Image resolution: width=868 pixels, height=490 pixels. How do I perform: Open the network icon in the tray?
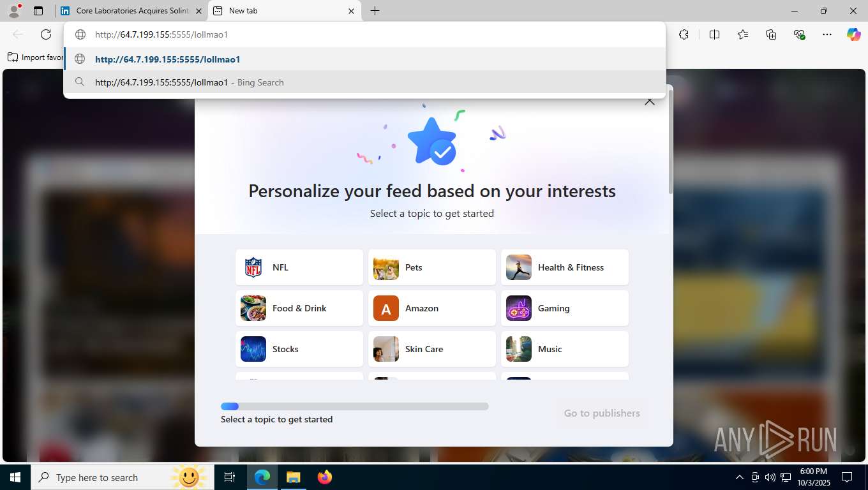pos(786,477)
